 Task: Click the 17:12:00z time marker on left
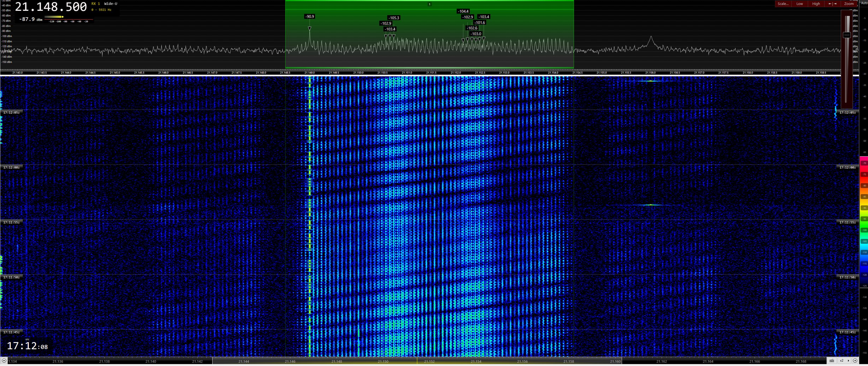[12, 167]
